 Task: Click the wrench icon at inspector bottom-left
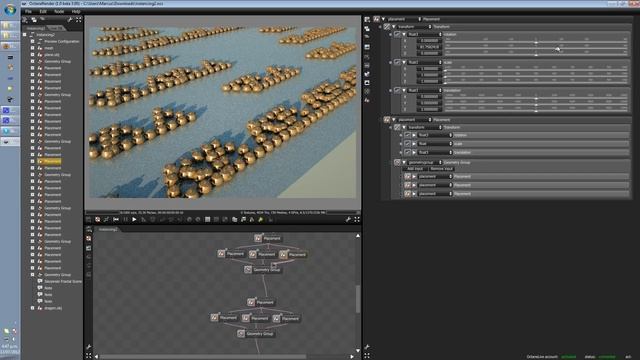(367, 347)
